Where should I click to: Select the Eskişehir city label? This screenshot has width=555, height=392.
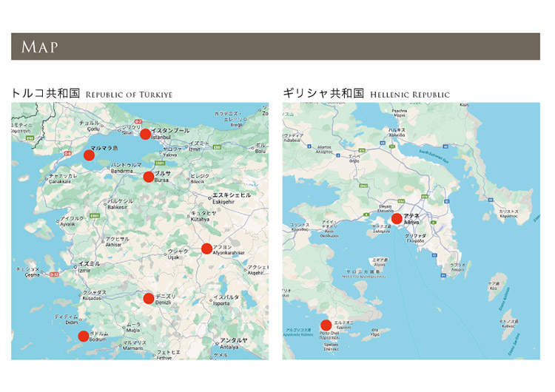(230, 196)
